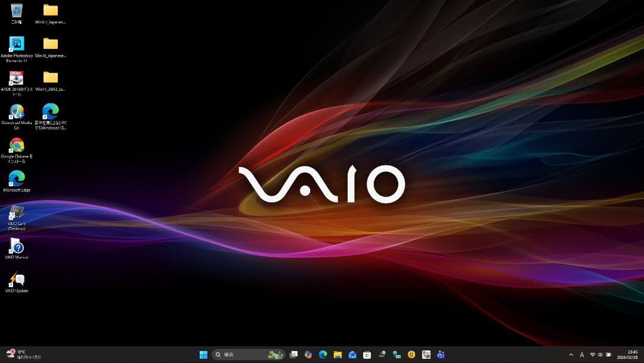Image resolution: width=644 pixels, height=363 pixels.
Task: Open the yellow round taskbar app icon
Action: tap(411, 355)
